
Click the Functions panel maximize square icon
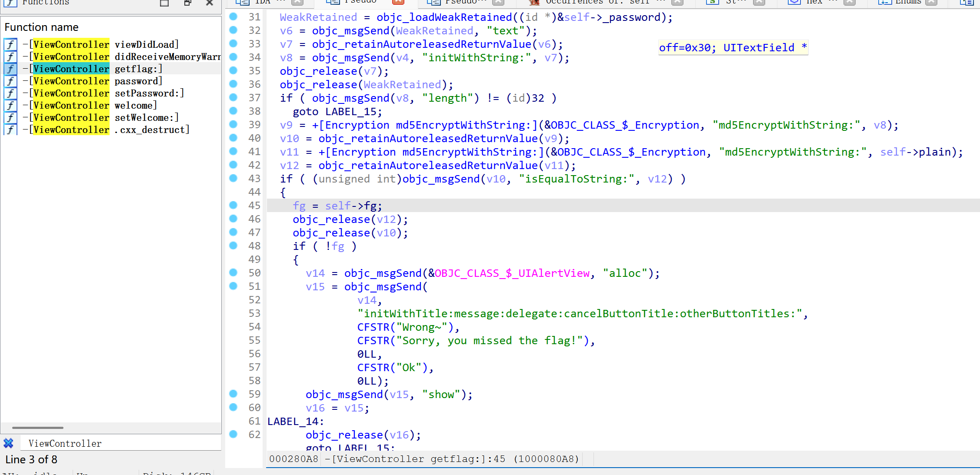click(x=164, y=2)
